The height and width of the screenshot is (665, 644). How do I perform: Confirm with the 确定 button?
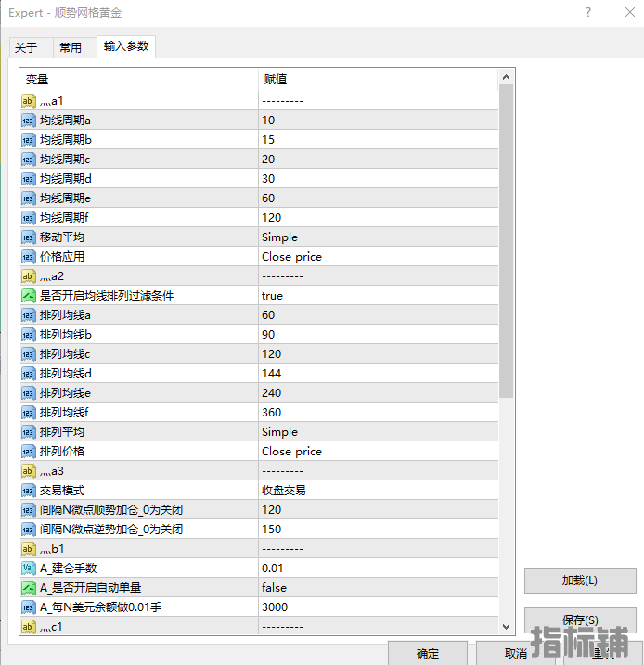pyautogui.click(x=428, y=654)
